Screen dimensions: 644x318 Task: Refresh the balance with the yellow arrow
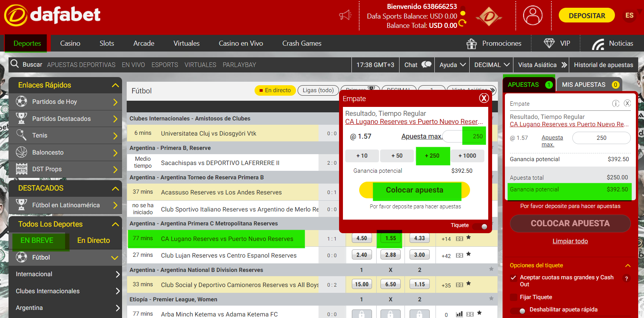462,23
